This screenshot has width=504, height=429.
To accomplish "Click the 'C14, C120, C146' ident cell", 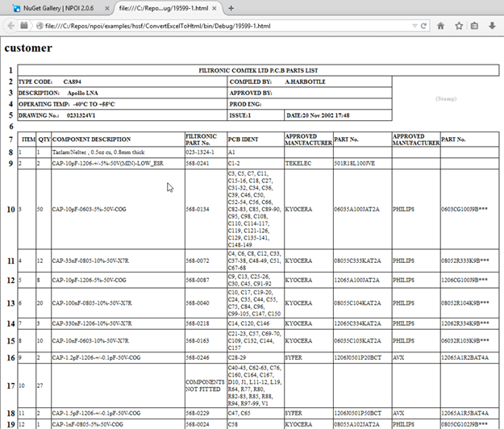I will coord(256,323).
